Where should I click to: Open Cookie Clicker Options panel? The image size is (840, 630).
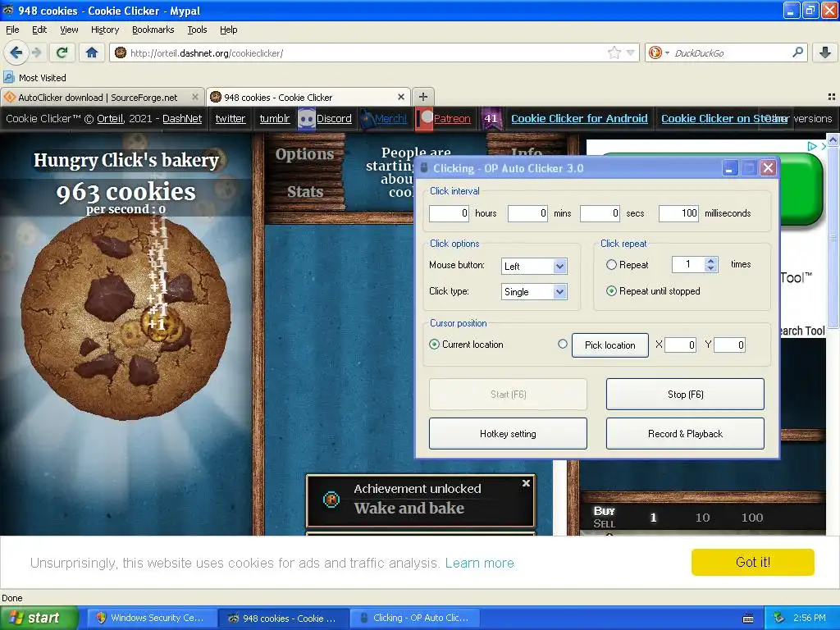(304, 154)
